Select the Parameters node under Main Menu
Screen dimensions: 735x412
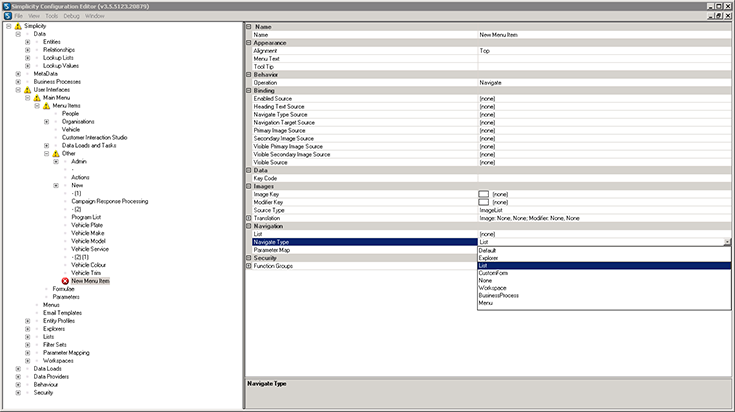[x=66, y=297]
